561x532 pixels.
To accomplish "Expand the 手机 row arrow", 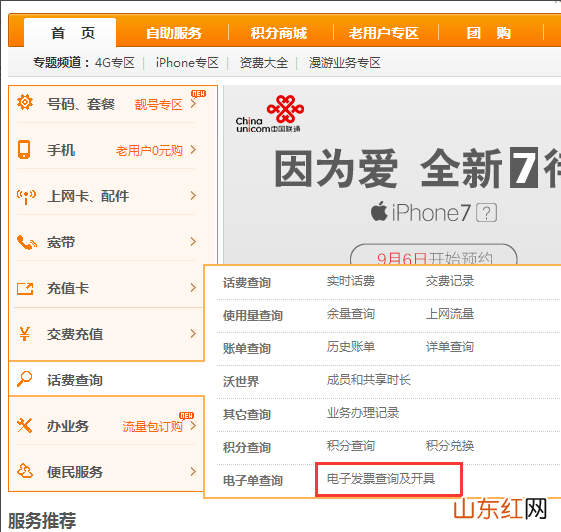I will coord(194,150).
